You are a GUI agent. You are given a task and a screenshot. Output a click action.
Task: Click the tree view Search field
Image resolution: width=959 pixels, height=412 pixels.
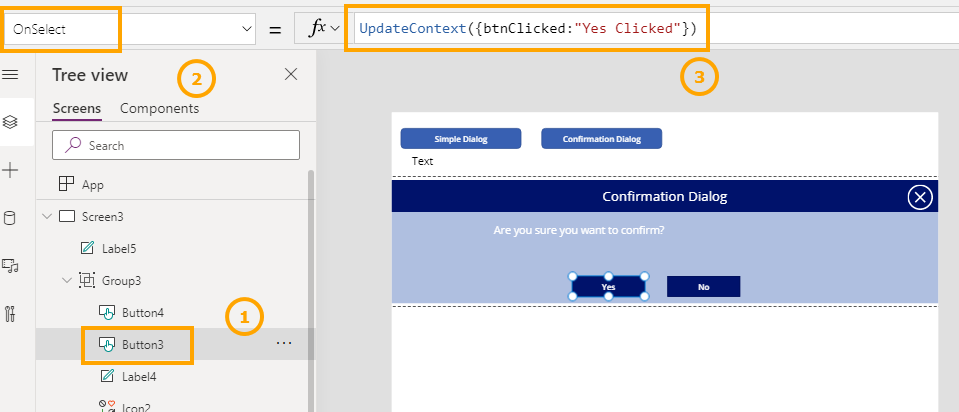176,145
